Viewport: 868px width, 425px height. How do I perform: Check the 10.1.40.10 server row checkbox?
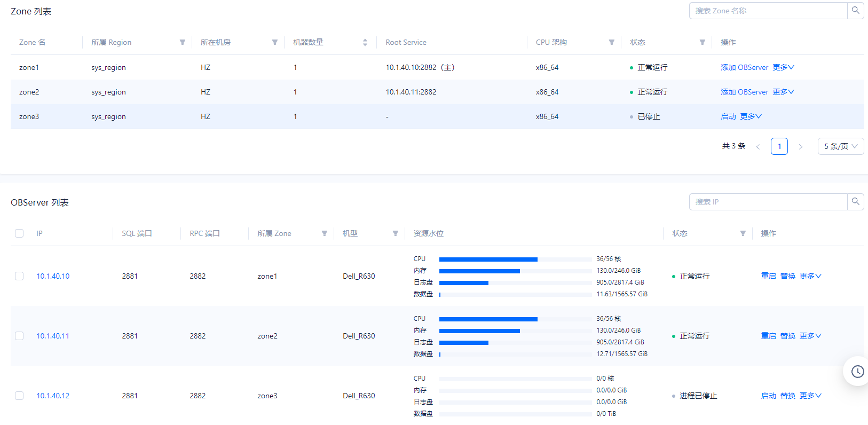[x=19, y=276]
